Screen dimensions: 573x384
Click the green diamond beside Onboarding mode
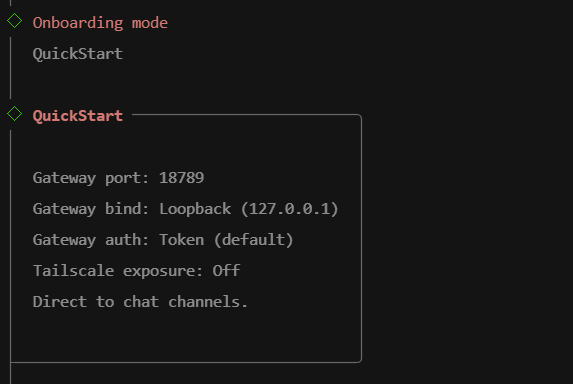point(15,21)
